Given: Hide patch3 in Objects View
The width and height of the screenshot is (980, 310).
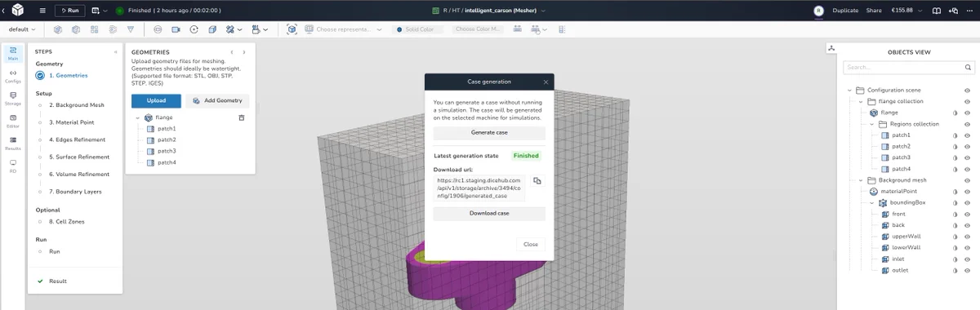Looking at the screenshot, I should tap(967, 157).
